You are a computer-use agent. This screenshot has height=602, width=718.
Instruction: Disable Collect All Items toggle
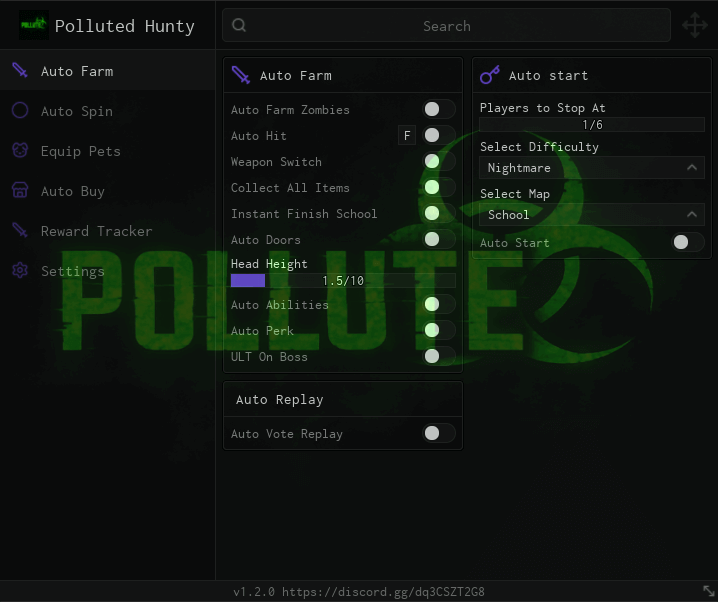(x=439, y=187)
